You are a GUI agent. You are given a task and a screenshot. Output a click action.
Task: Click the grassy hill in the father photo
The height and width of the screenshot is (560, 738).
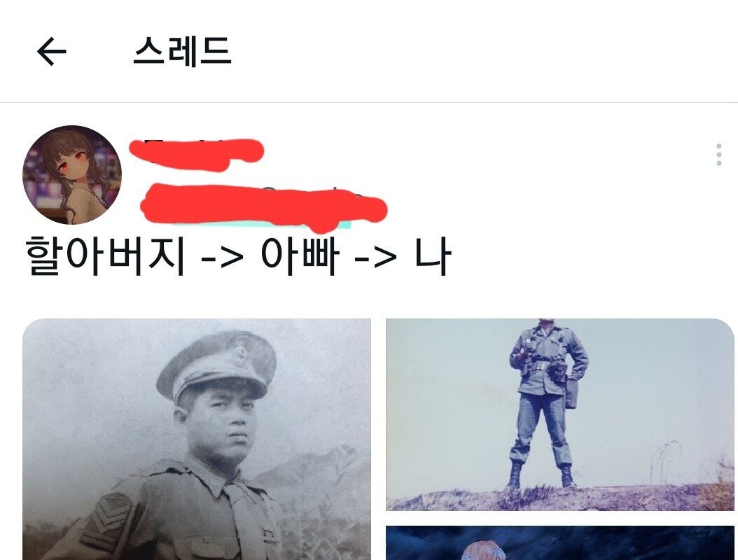(x=560, y=498)
